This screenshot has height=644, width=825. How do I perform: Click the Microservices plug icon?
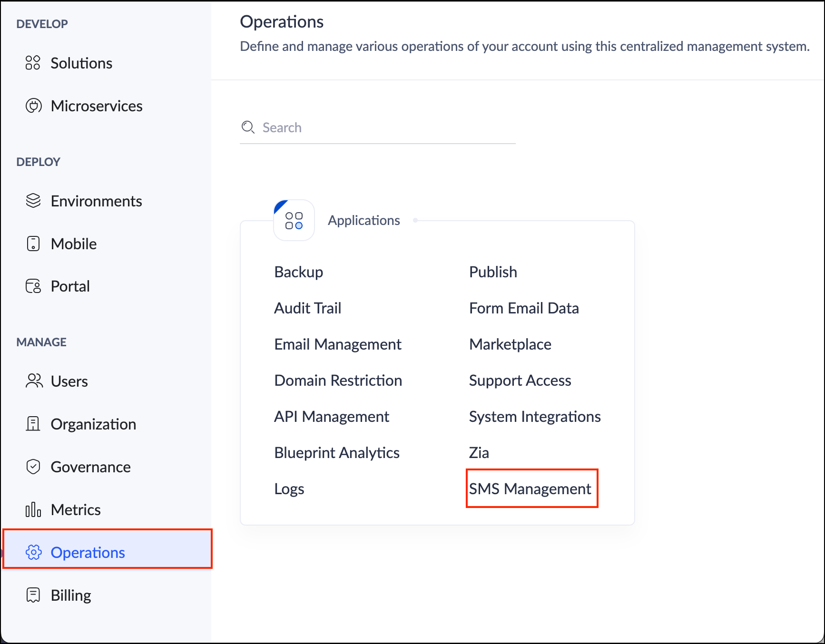33,106
